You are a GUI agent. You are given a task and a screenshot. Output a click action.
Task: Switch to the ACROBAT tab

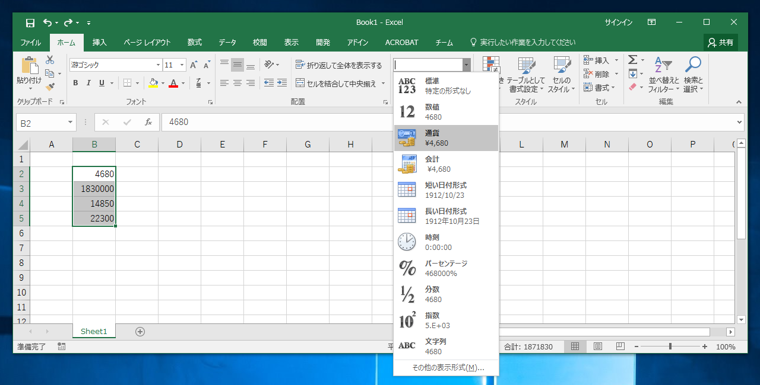[401, 43]
